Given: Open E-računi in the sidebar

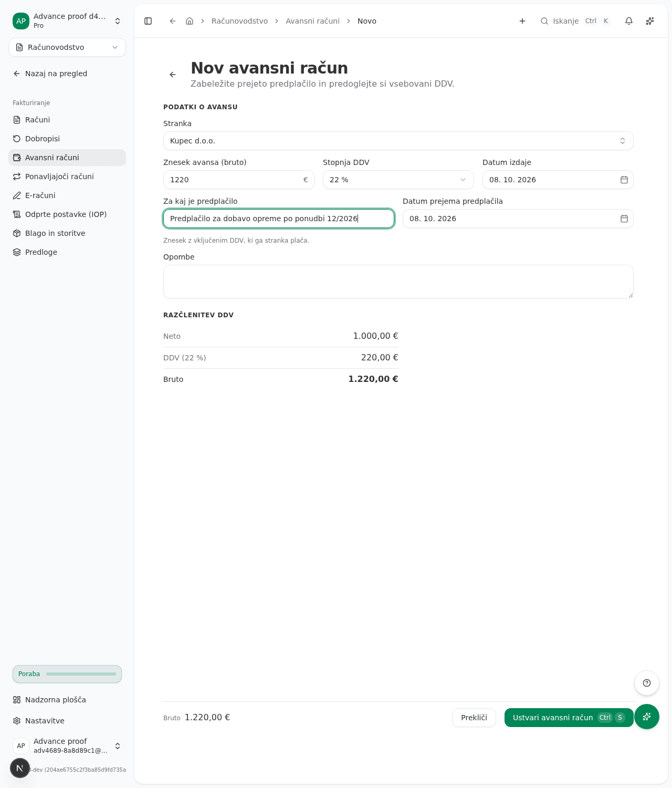Looking at the screenshot, I should tap(67, 195).
